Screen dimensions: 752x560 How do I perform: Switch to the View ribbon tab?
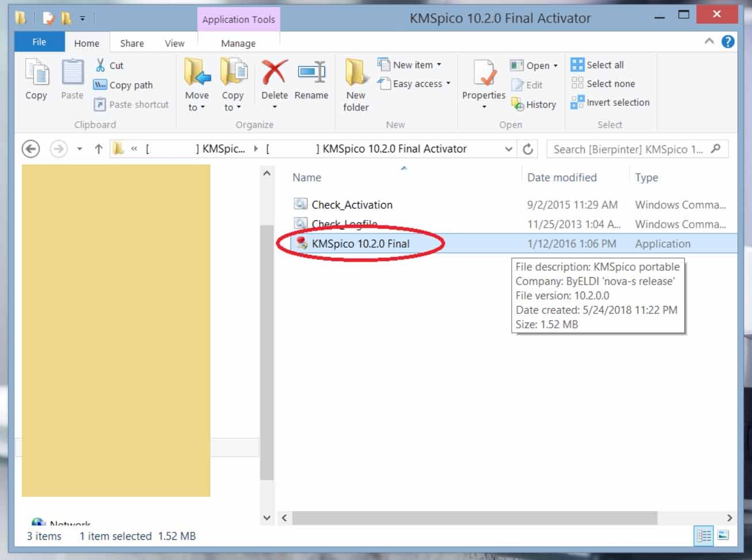175,43
